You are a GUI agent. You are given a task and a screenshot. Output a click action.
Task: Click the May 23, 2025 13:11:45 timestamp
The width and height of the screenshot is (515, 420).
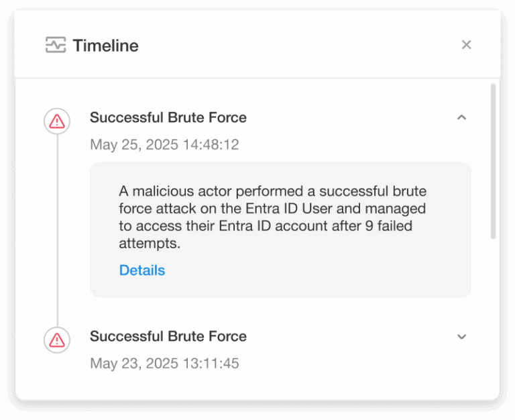point(164,364)
